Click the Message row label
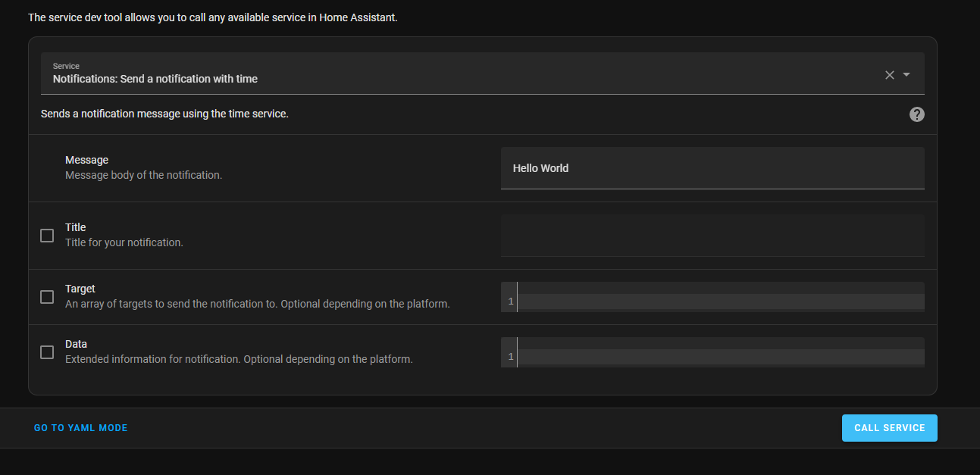 click(x=86, y=159)
